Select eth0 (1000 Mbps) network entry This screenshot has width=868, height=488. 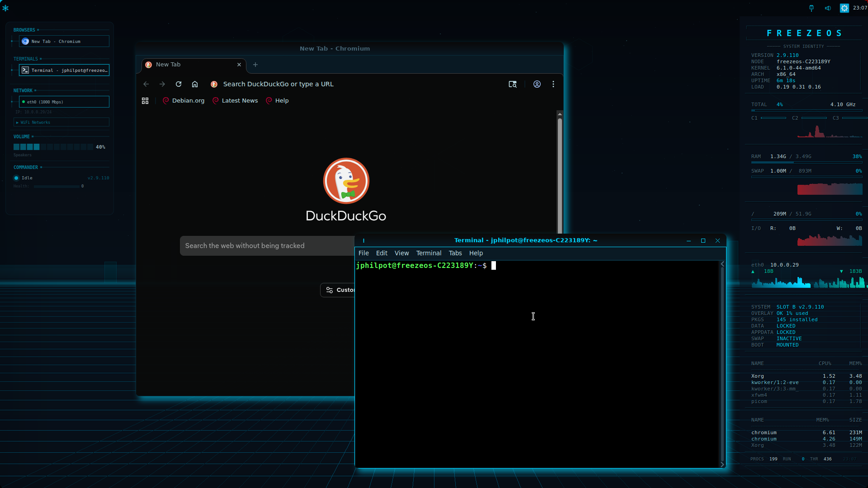coord(64,102)
